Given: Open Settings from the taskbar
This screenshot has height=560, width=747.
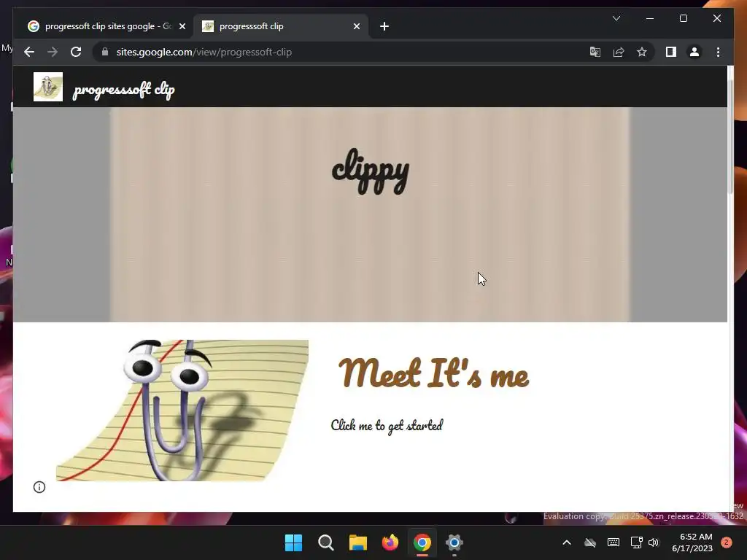Looking at the screenshot, I should coord(454,542).
